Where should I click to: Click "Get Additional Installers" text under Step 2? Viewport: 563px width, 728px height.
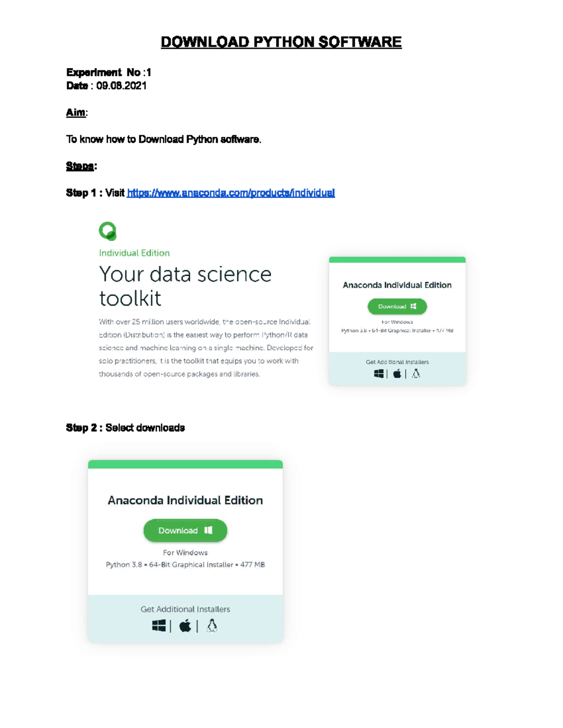pos(185,609)
